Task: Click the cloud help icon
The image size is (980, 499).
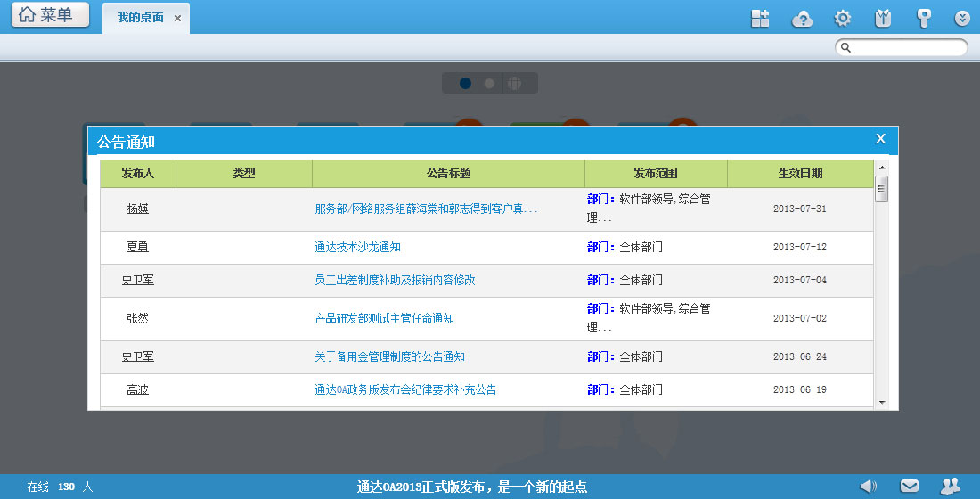Action: point(802,19)
